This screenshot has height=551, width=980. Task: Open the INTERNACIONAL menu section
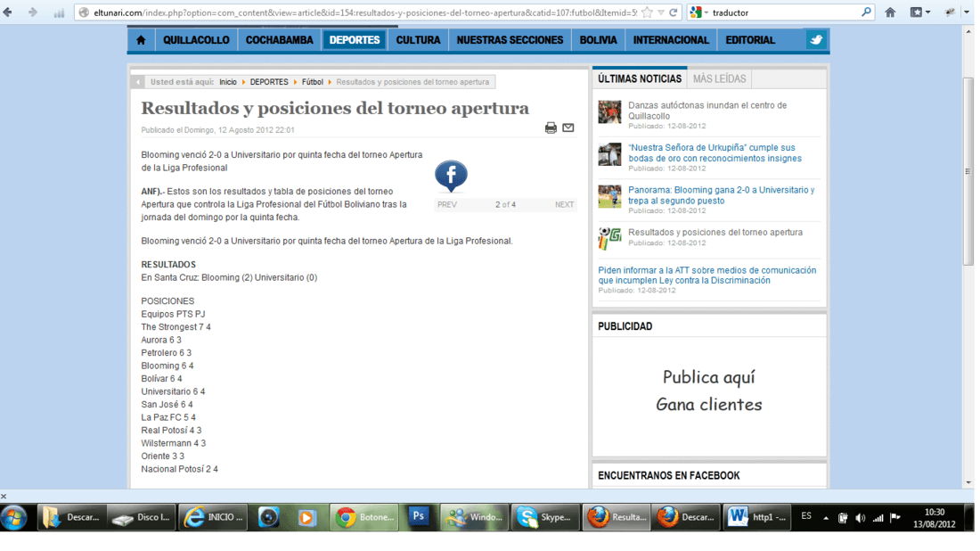tap(671, 40)
